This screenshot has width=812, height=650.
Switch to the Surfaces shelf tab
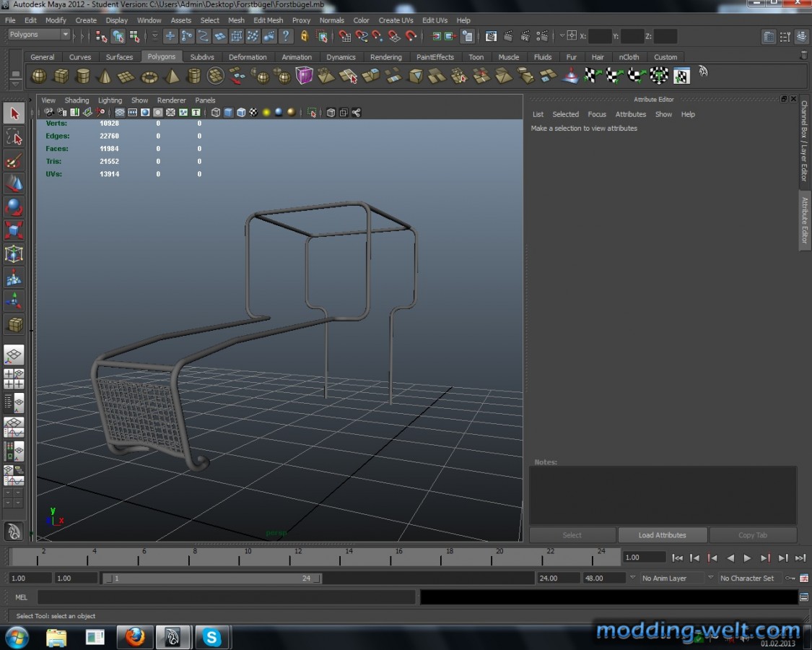[119, 57]
